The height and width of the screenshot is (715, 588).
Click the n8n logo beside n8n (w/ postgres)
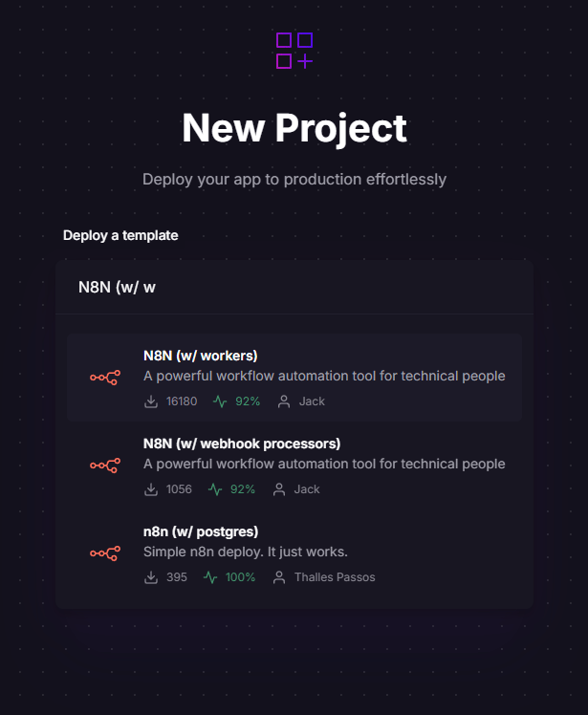coord(105,553)
